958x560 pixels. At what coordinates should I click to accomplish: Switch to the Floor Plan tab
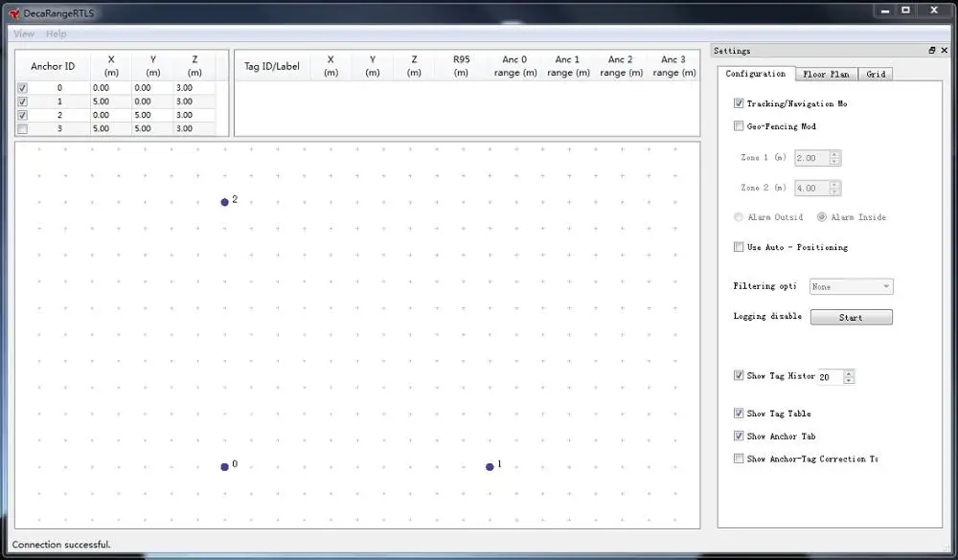point(826,74)
